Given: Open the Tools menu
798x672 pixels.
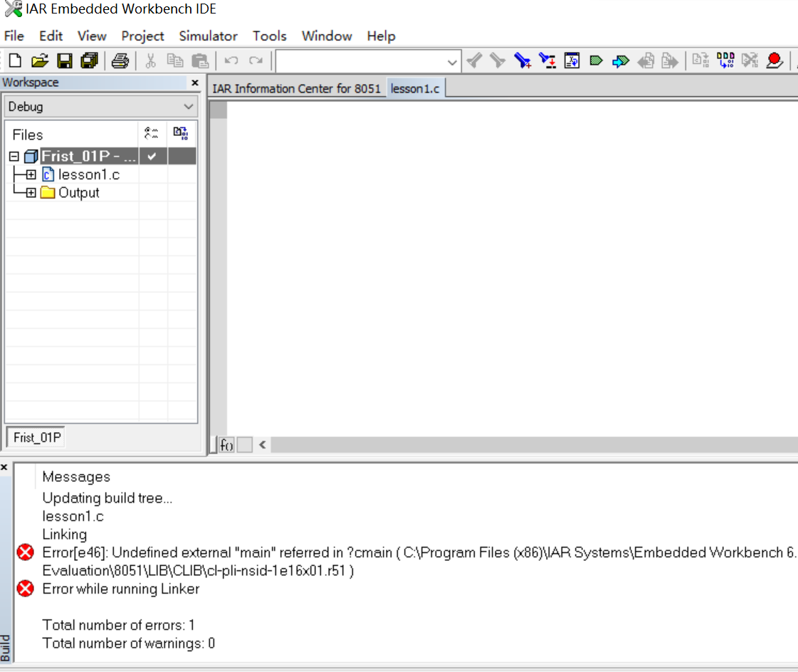Looking at the screenshot, I should click(270, 36).
